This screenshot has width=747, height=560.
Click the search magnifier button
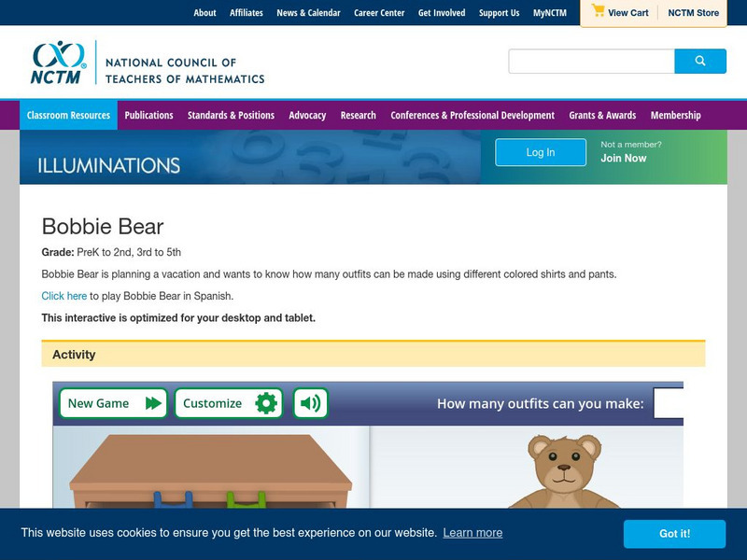click(x=699, y=61)
